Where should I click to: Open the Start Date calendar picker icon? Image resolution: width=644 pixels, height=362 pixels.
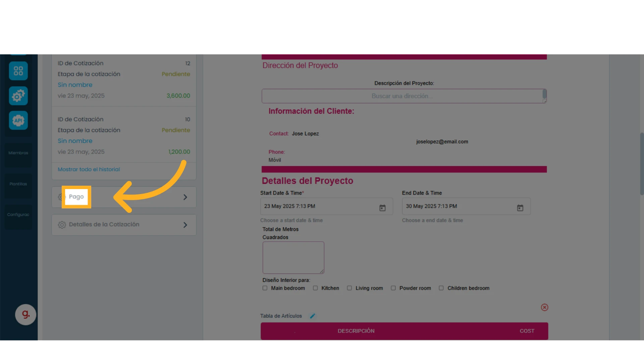(382, 208)
